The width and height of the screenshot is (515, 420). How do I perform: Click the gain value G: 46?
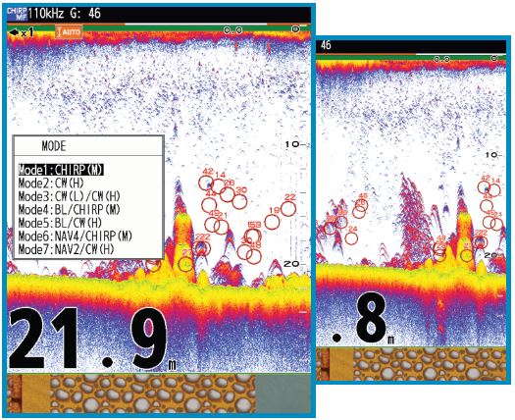point(85,14)
